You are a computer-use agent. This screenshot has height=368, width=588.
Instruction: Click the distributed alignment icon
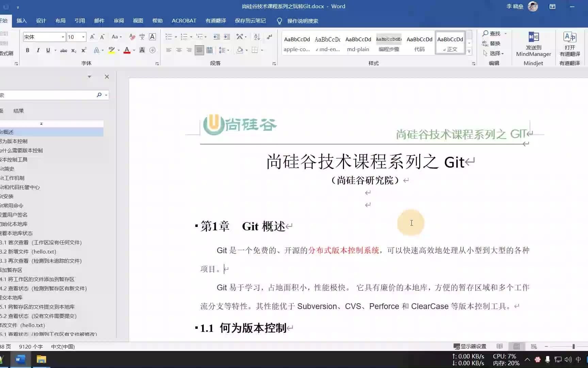coord(210,50)
